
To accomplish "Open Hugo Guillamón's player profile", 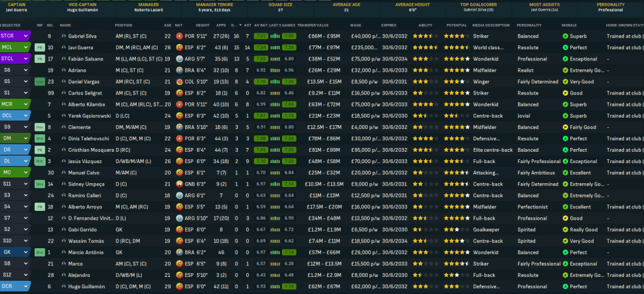I will 85,287.
